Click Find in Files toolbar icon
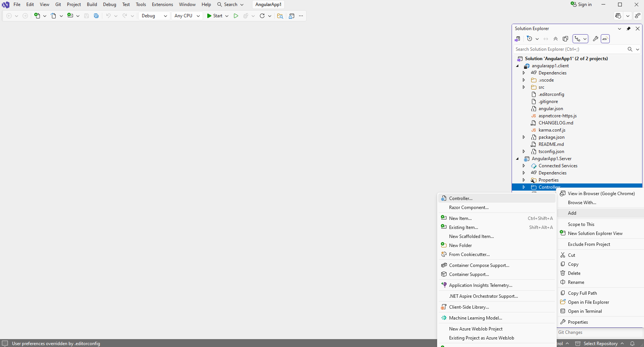644x347 pixels. coord(280,16)
